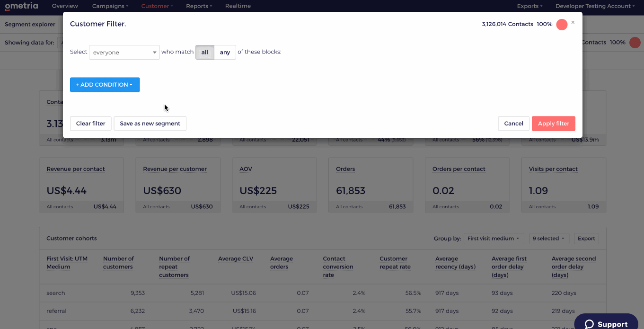Click the Revenue per contact card title
The height and width of the screenshot is (329, 644).
(76, 169)
